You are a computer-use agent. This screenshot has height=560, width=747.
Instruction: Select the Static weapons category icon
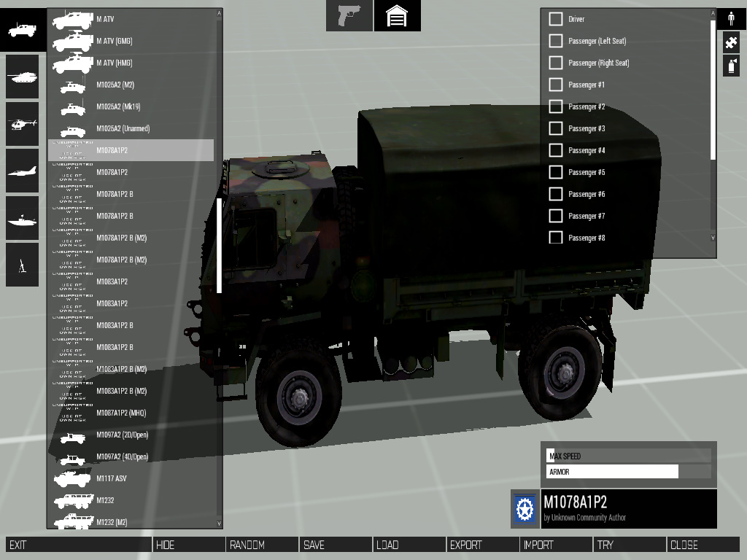tap(22, 265)
